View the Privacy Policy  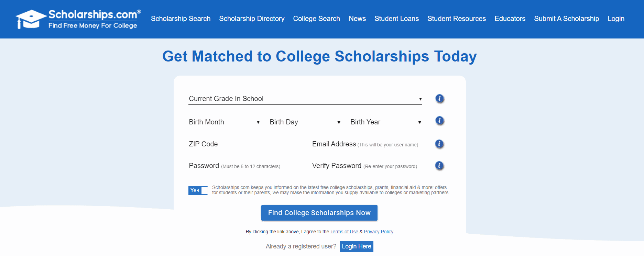pos(378,232)
